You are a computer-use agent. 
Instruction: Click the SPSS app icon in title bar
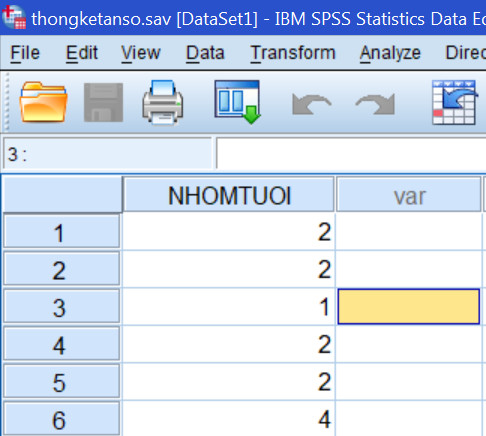coord(14,17)
